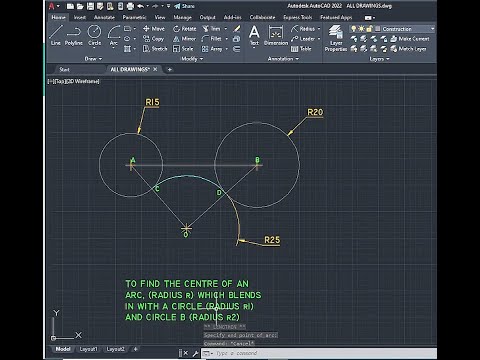Open the Radius dimension dropdown arrow
This screenshot has height=360, width=480.
(x=319, y=29)
